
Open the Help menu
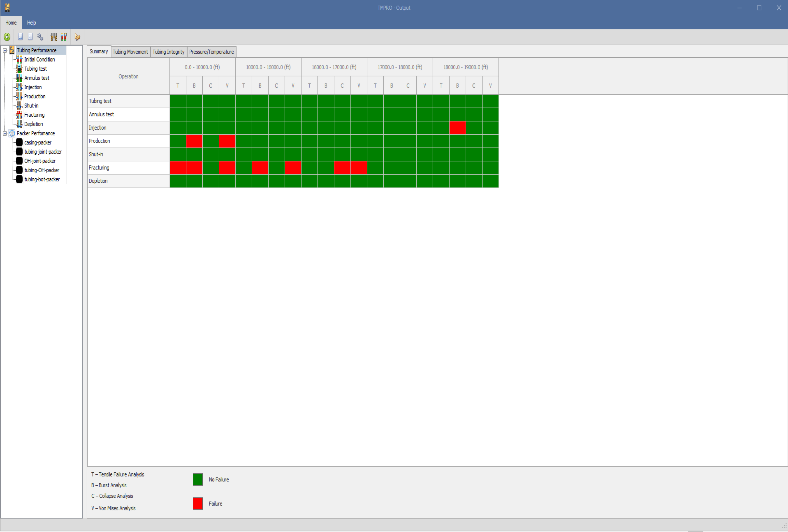(32, 23)
